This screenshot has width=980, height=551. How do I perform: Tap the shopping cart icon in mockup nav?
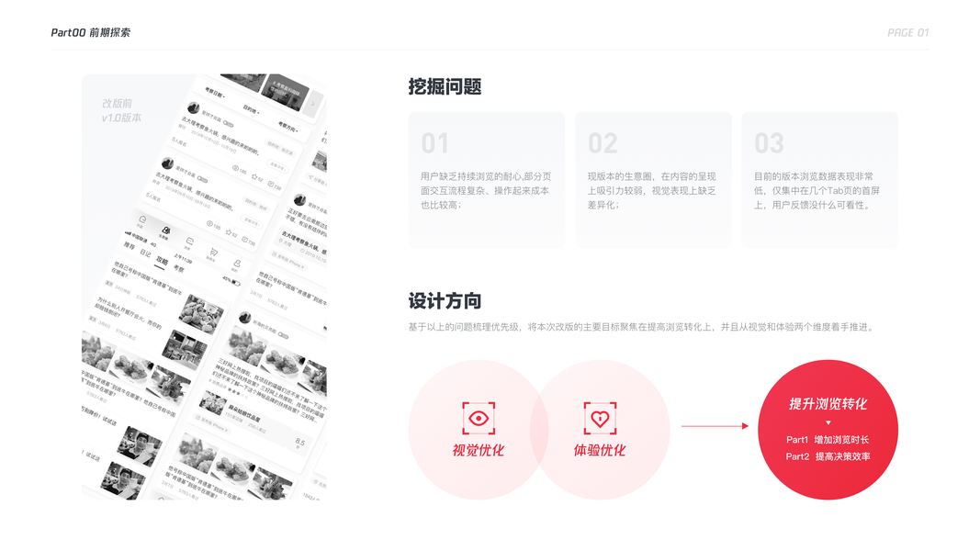[214, 253]
